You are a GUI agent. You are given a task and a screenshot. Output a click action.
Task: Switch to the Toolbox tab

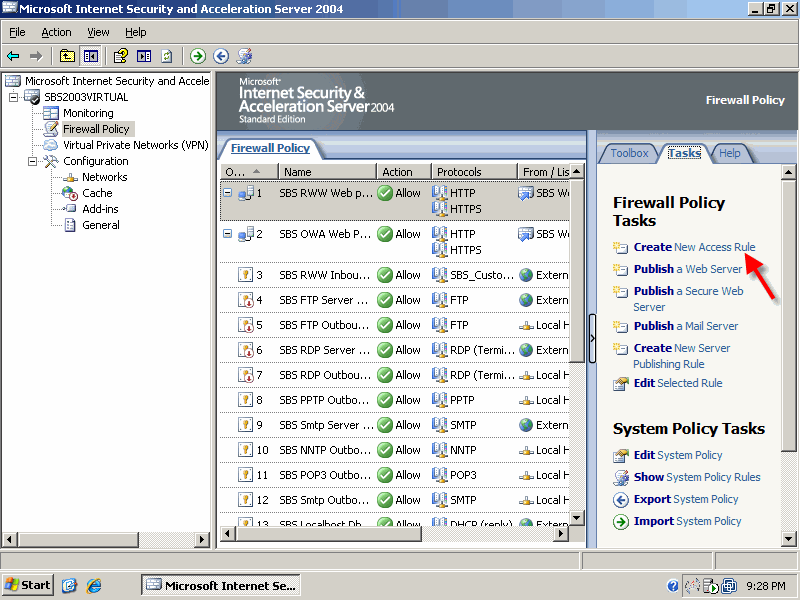click(629, 153)
